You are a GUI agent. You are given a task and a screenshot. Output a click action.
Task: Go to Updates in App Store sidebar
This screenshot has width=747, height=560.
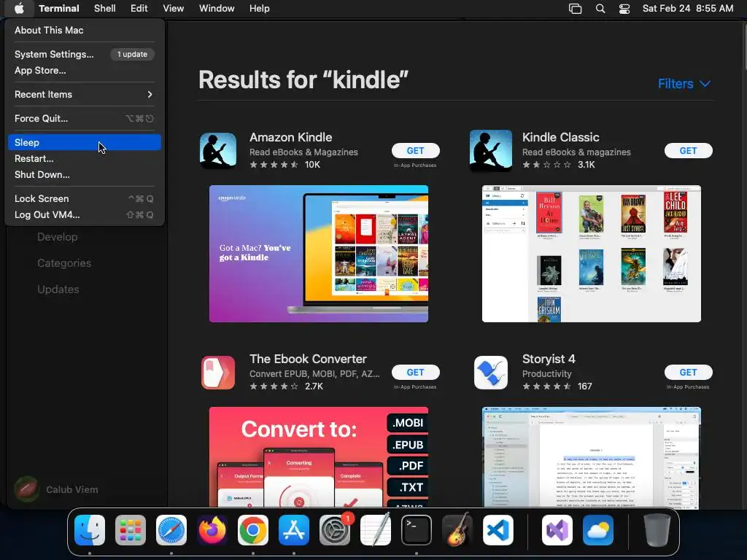(x=58, y=289)
